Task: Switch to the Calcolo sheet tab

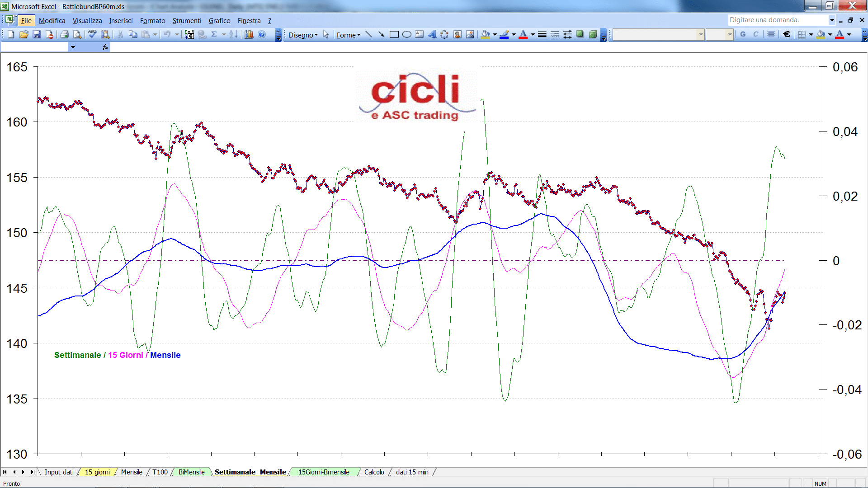Action: pos(374,472)
